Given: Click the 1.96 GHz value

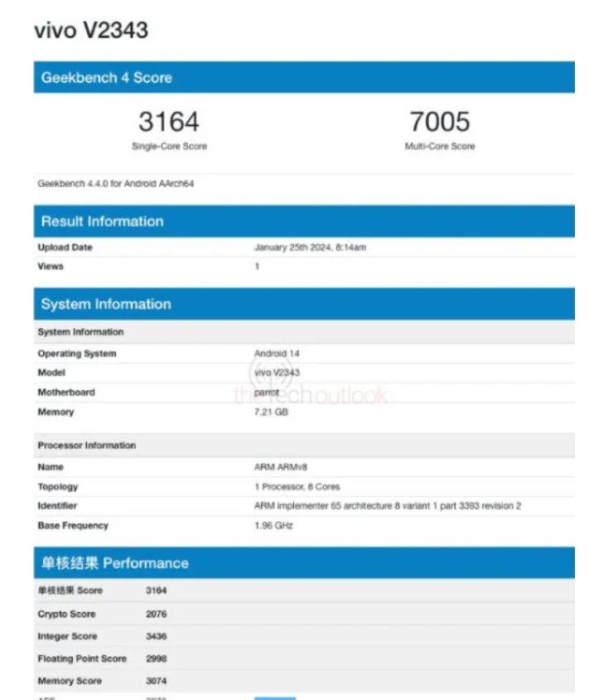Looking at the screenshot, I should point(273,526).
